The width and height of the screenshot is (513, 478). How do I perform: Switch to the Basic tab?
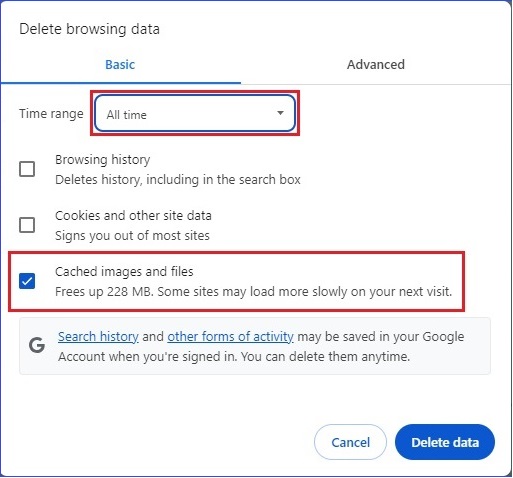click(x=120, y=64)
